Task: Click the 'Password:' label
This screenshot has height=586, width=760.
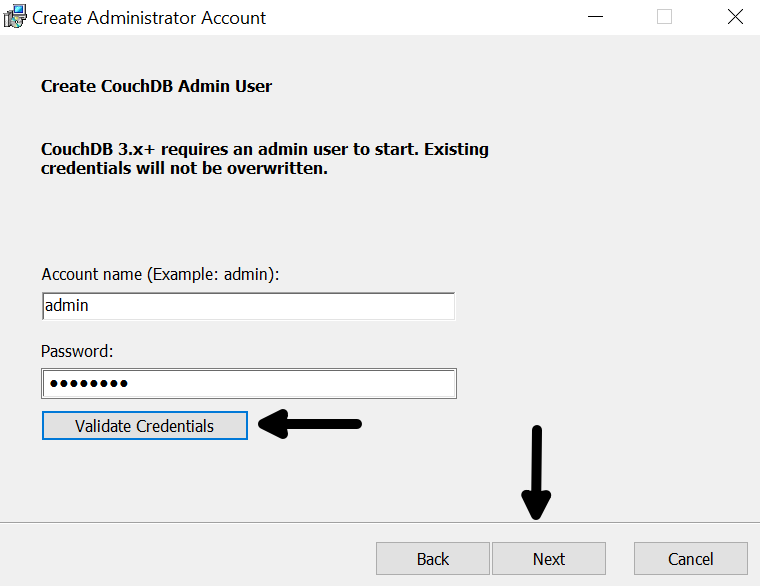Action: 77,351
